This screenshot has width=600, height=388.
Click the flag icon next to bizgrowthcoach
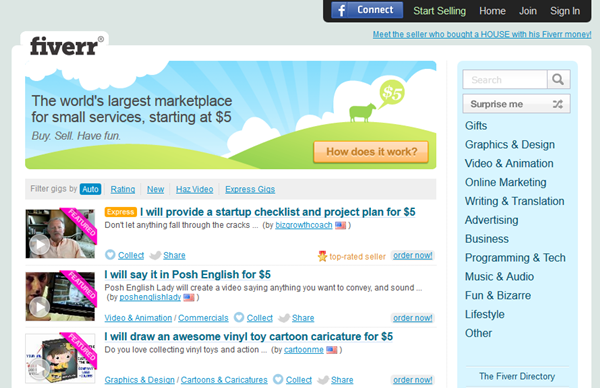341,225
